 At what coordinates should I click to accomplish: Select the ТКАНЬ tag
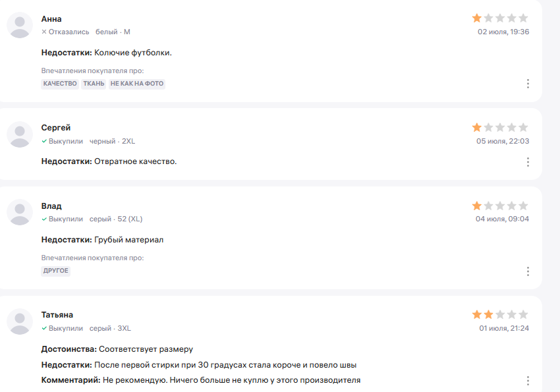click(94, 84)
